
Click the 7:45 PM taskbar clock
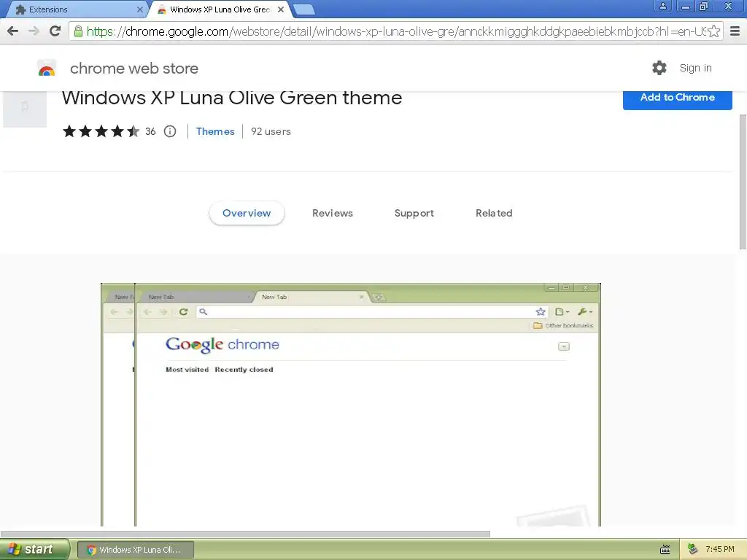[720, 550]
